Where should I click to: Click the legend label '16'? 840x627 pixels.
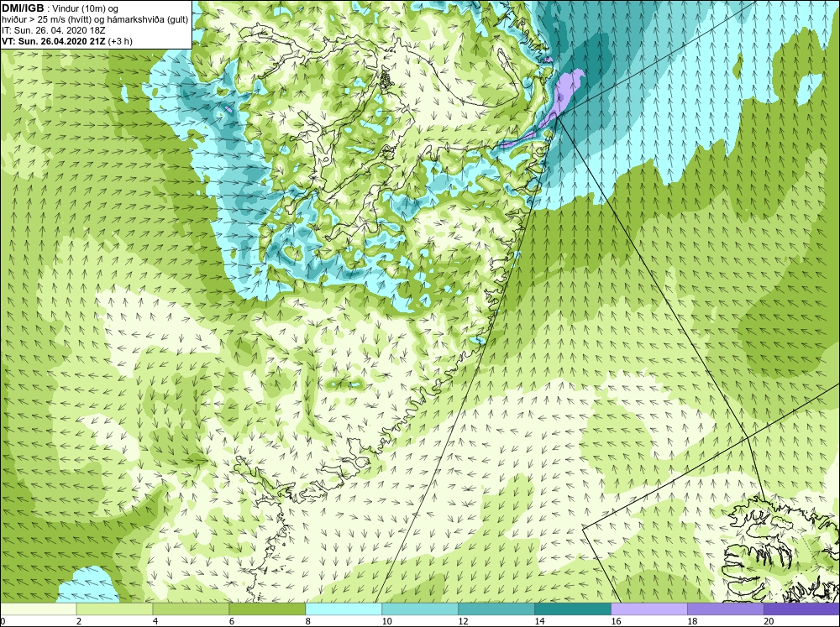point(616,621)
